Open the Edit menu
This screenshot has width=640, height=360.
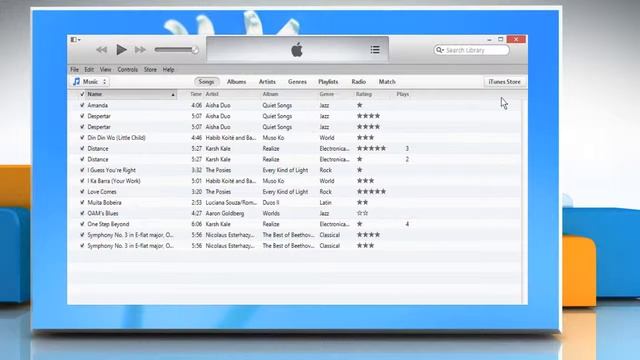[x=89, y=69]
